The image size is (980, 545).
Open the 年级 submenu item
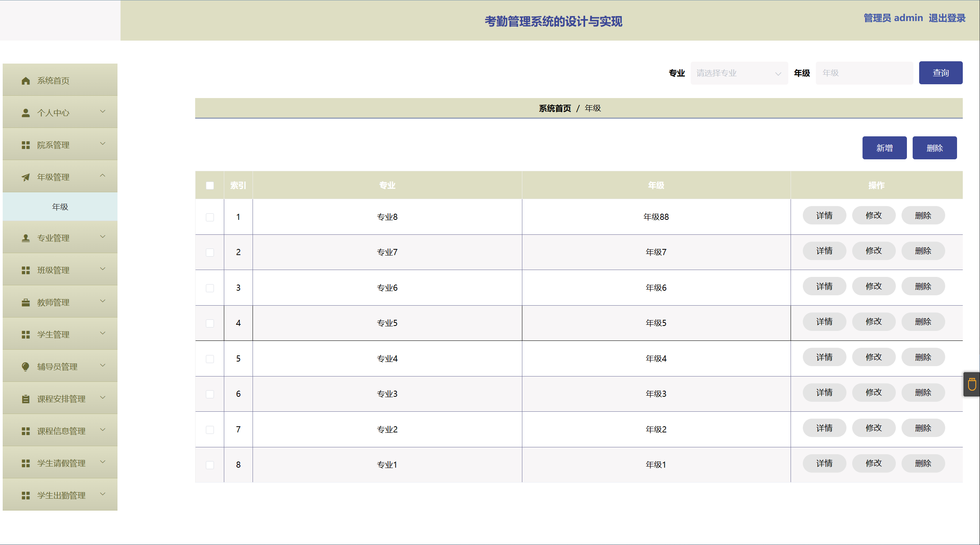(x=60, y=207)
